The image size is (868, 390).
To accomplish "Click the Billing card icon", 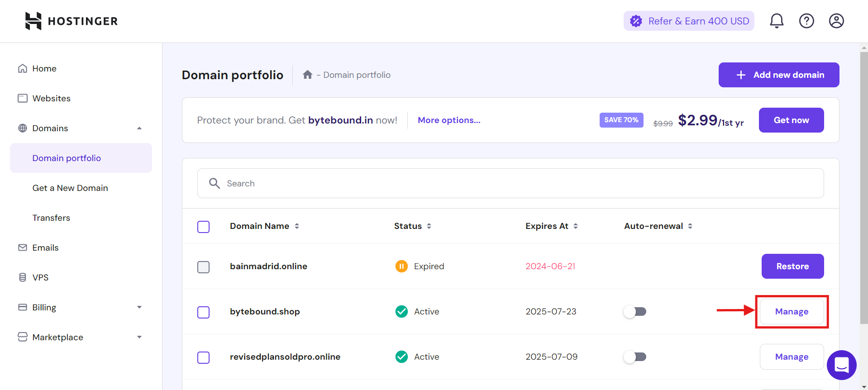I will click(x=23, y=307).
